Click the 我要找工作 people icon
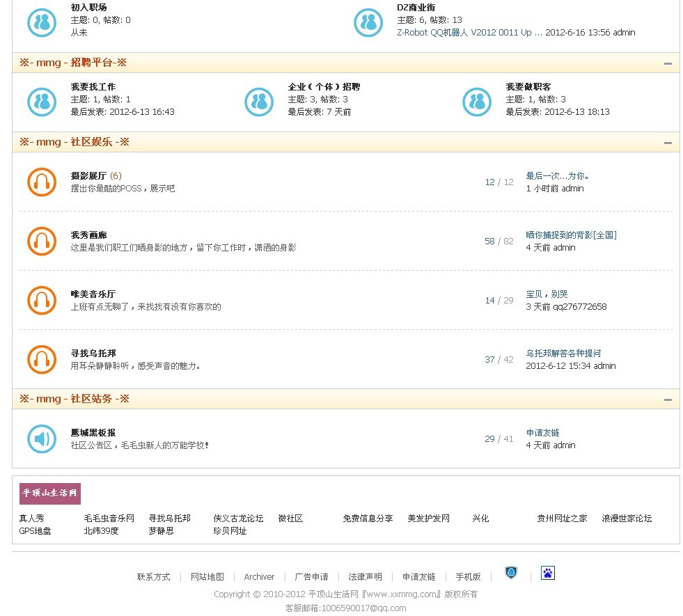683x616 pixels. pyautogui.click(x=41, y=102)
